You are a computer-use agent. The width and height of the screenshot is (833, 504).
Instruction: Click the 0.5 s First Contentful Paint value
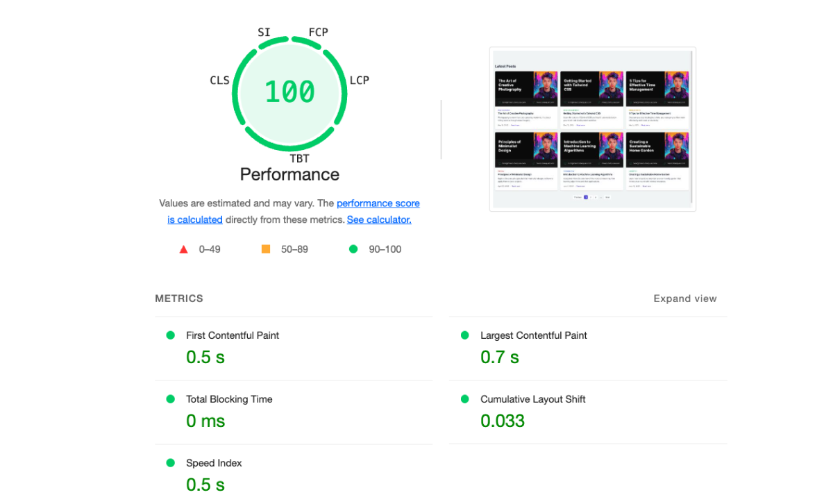(x=205, y=358)
